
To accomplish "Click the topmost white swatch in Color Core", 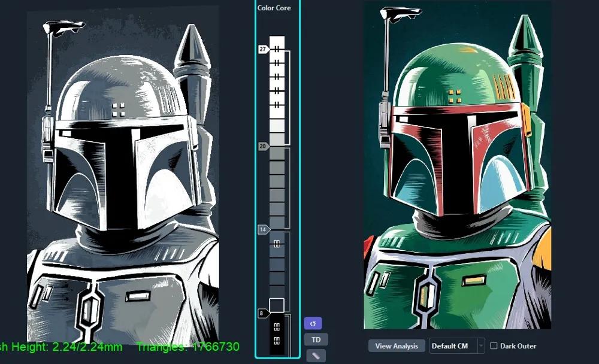I will coord(277,43).
